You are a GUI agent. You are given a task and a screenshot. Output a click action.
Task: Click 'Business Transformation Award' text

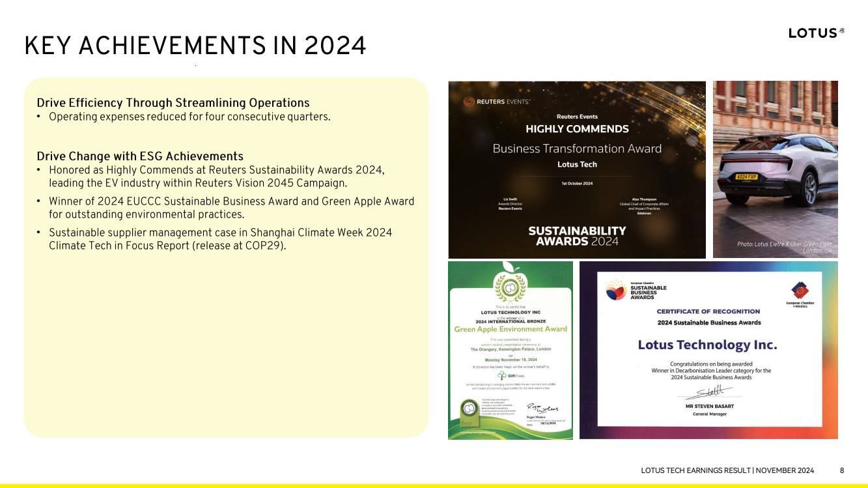pyautogui.click(x=577, y=149)
